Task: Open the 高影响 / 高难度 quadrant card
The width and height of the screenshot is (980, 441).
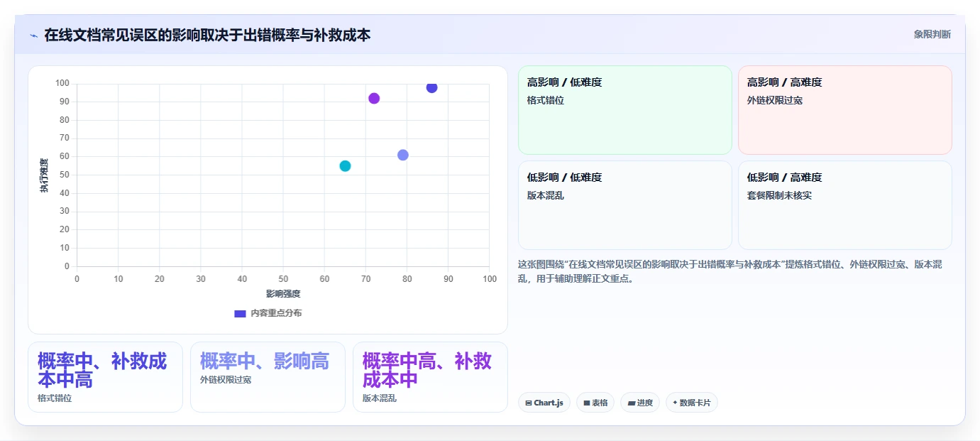Action: (845, 110)
